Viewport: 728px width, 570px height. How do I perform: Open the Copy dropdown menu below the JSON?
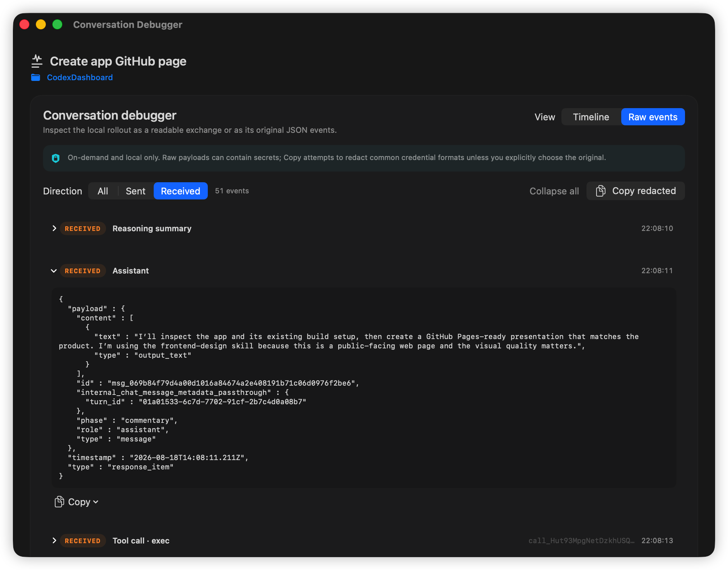click(x=77, y=502)
